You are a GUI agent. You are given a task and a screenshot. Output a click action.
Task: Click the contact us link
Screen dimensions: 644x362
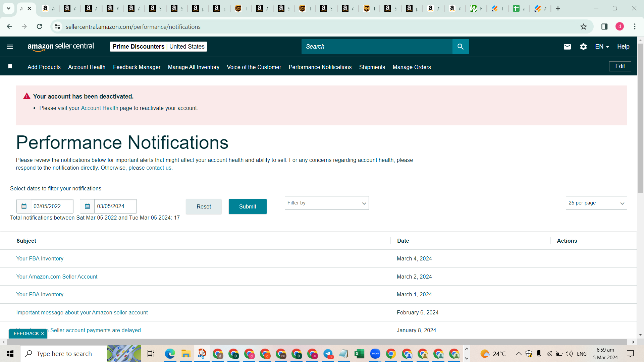tap(159, 168)
